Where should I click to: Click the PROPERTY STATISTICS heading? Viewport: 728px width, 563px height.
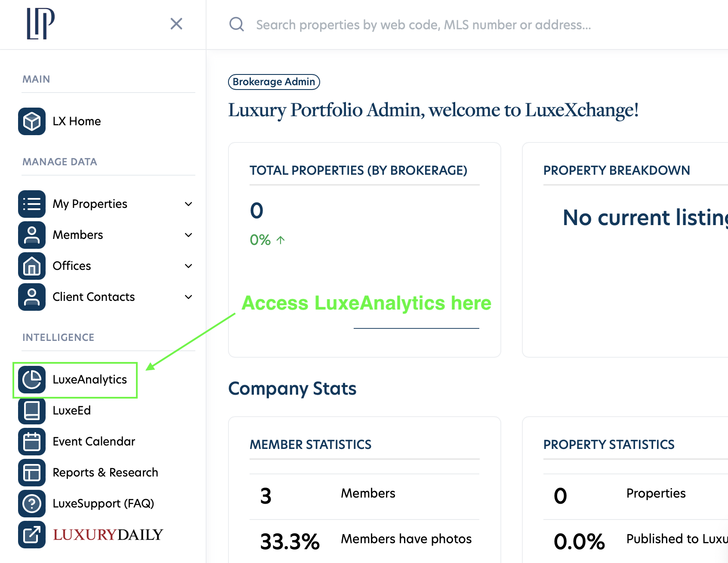coord(609,445)
